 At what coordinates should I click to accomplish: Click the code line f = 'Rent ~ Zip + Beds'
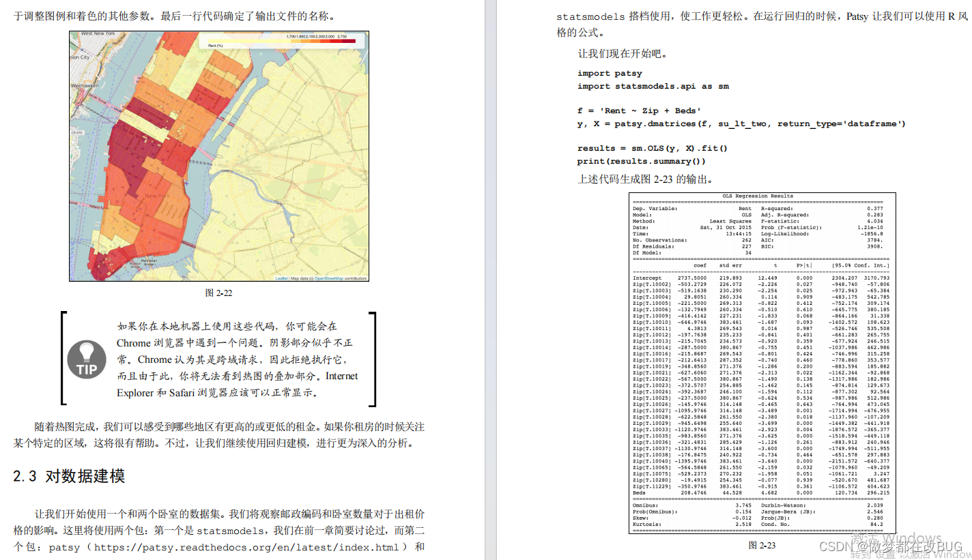click(639, 110)
